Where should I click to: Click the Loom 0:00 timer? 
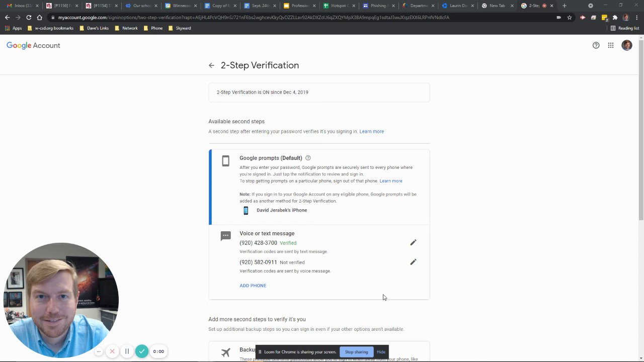(x=158, y=351)
